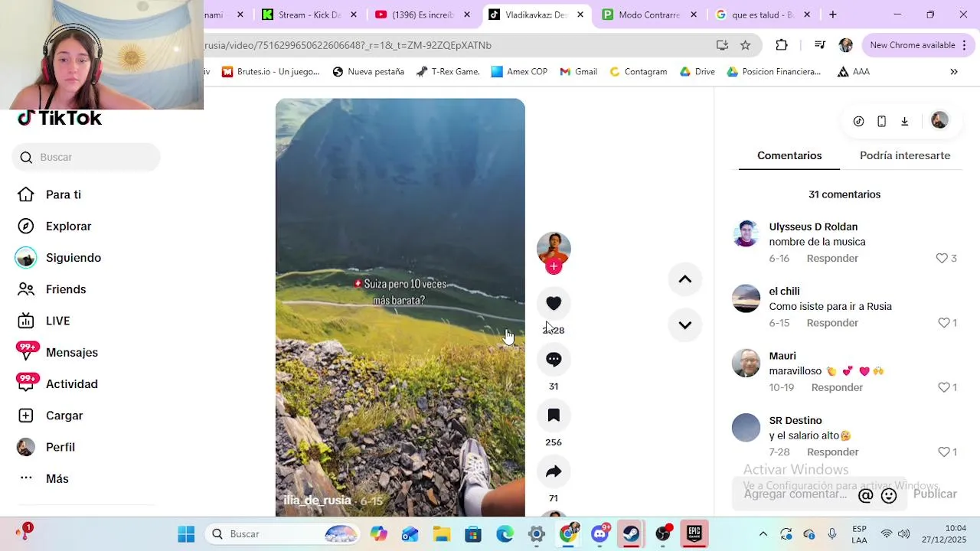
Task: Switch to the Comentarios tab
Action: pyautogui.click(x=789, y=155)
